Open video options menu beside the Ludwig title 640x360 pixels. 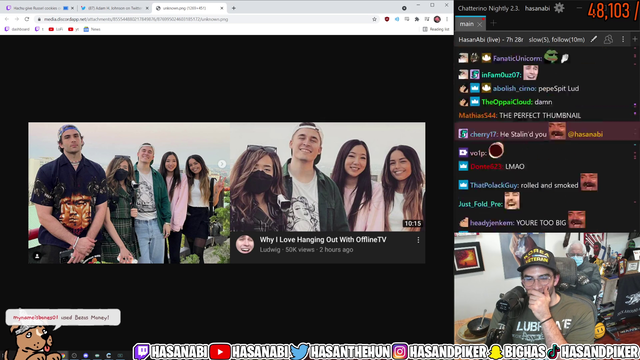[418, 240]
